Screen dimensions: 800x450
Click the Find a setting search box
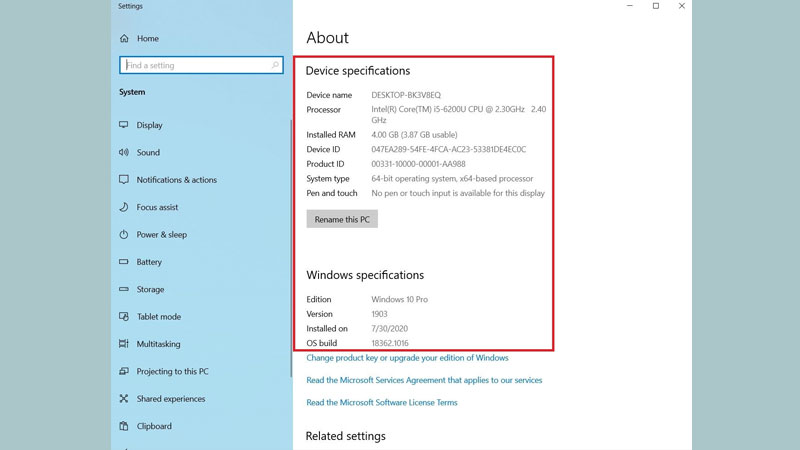tap(195, 66)
